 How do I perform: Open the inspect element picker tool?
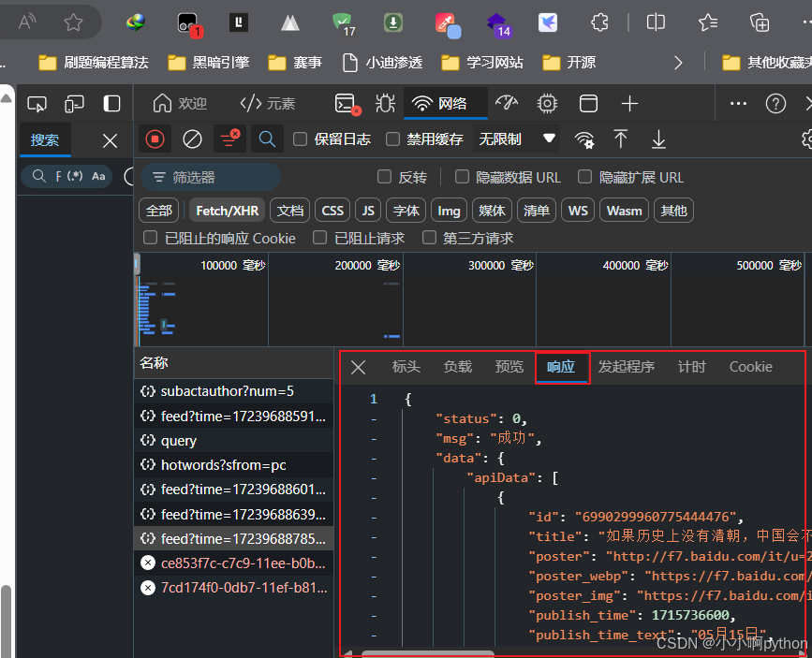pyautogui.click(x=37, y=103)
